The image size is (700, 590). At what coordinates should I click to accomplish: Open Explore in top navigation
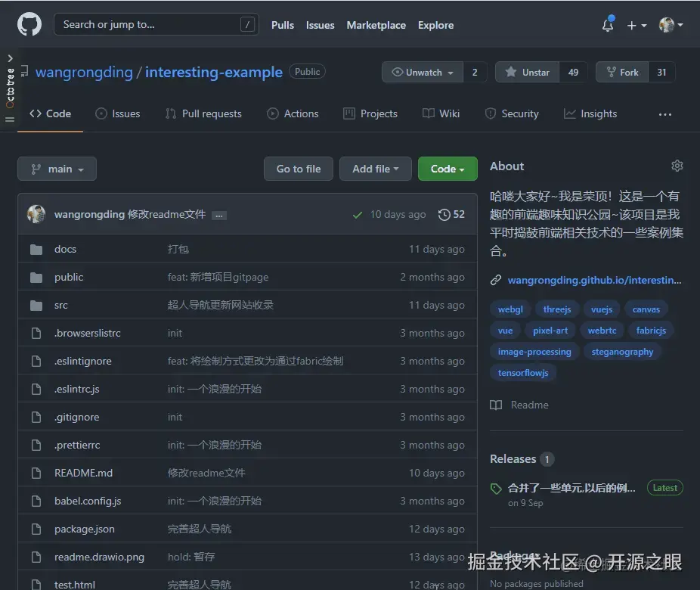435,26
